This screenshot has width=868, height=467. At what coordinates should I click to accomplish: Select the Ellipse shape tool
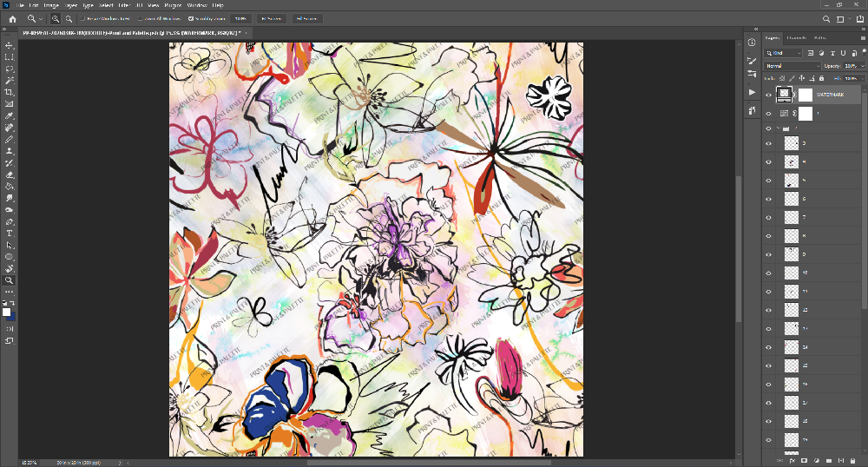(9, 257)
